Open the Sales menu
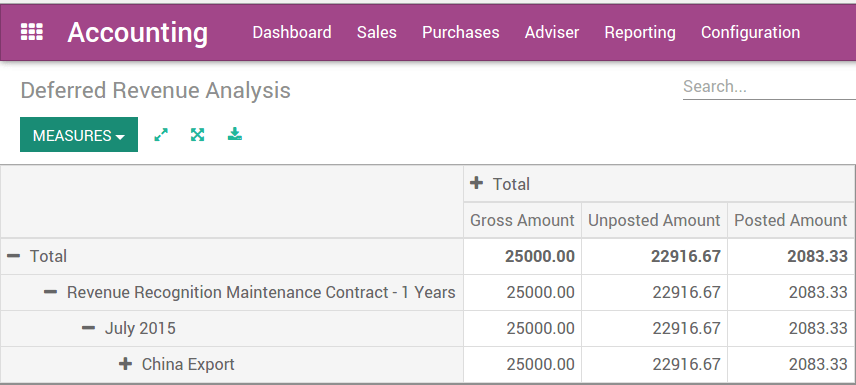 (x=377, y=32)
